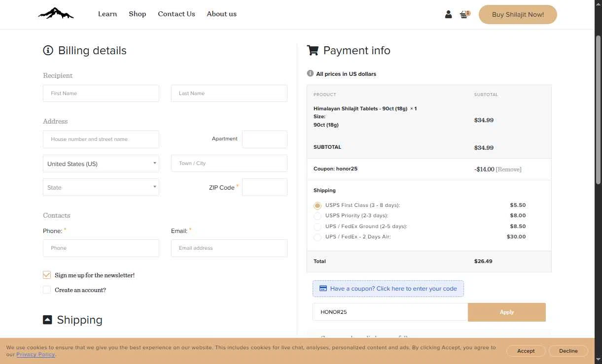This screenshot has height=364, width=602.
Task: Apply the coupon code
Action: (507, 312)
